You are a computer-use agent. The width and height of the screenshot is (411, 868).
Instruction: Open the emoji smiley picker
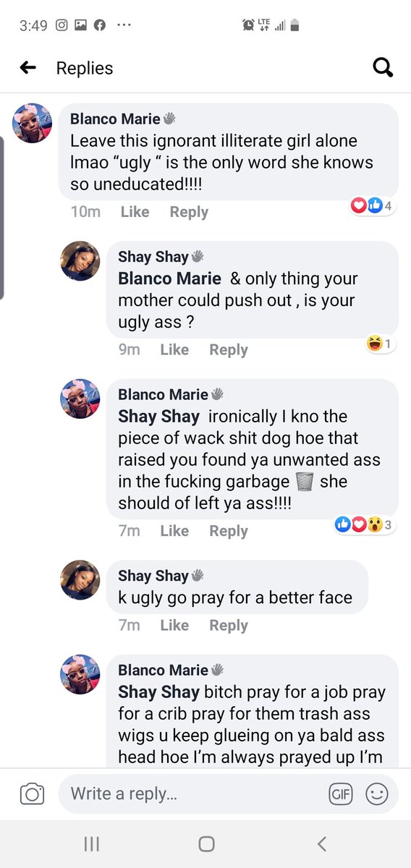pos(376,793)
